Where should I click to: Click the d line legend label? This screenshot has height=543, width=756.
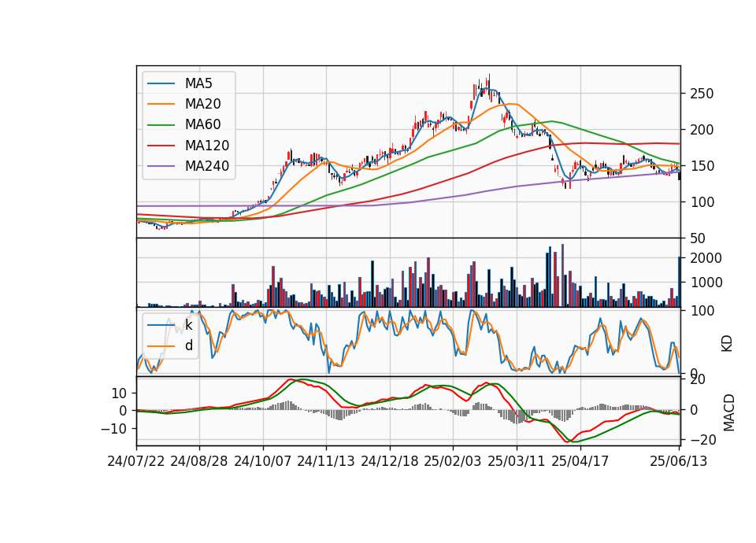pos(188,345)
